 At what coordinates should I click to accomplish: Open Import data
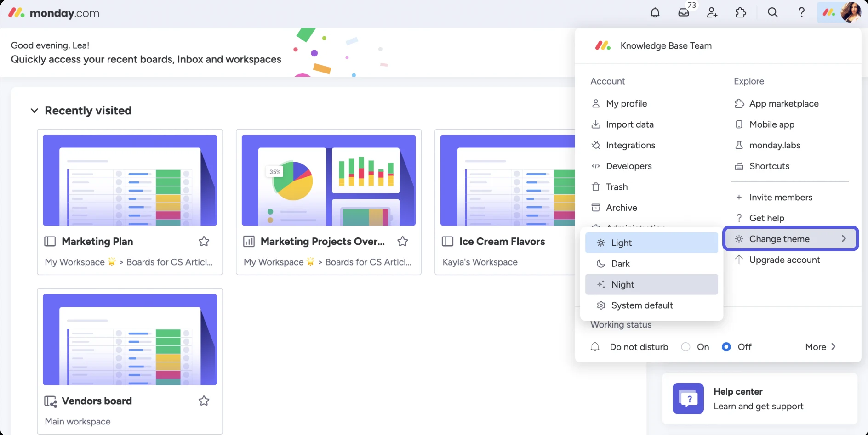[622, 124]
